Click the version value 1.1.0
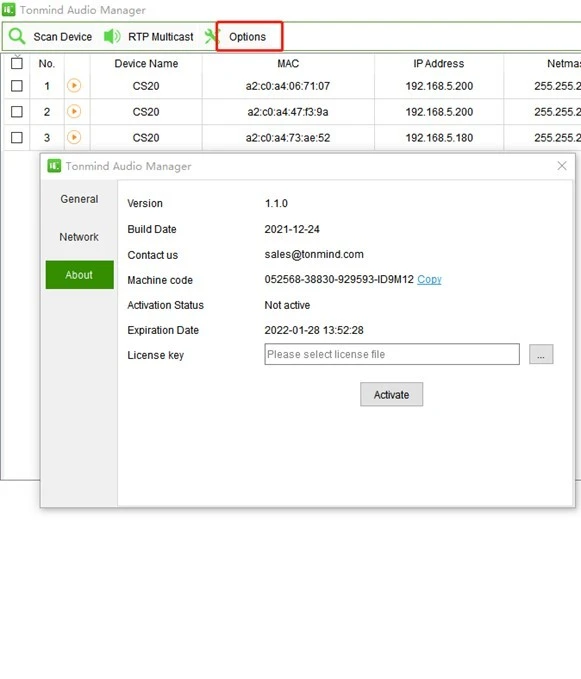The width and height of the screenshot is (581, 679). (x=276, y=204)
